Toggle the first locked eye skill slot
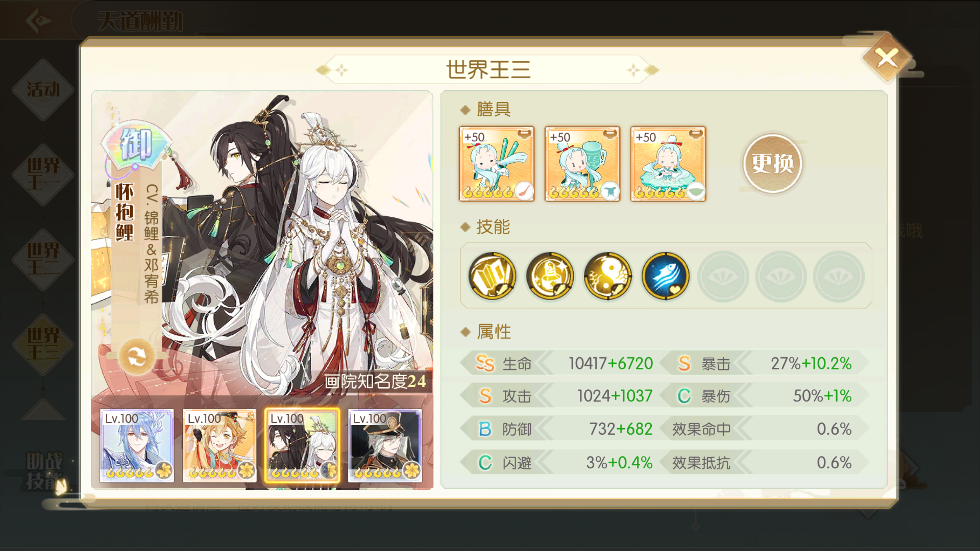This screenshot has height=551, width=980. click(723, 276)
